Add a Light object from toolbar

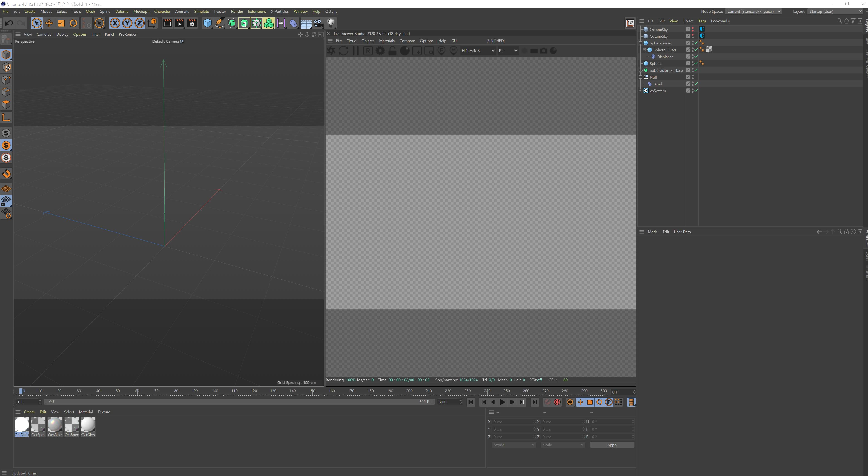coord(331,23)
